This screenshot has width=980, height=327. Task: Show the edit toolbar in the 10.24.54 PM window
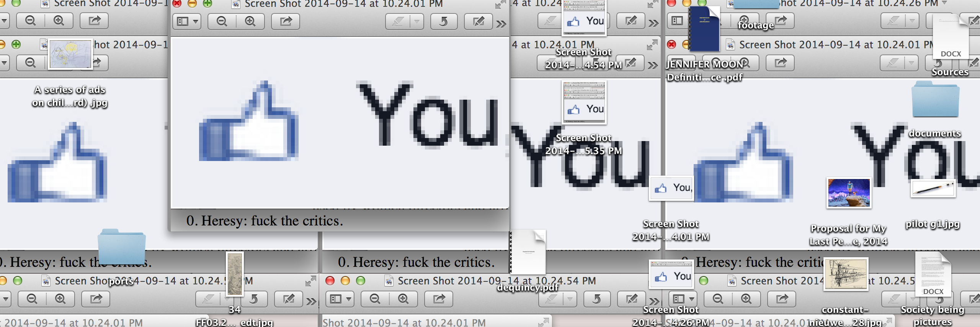(631, 299)
